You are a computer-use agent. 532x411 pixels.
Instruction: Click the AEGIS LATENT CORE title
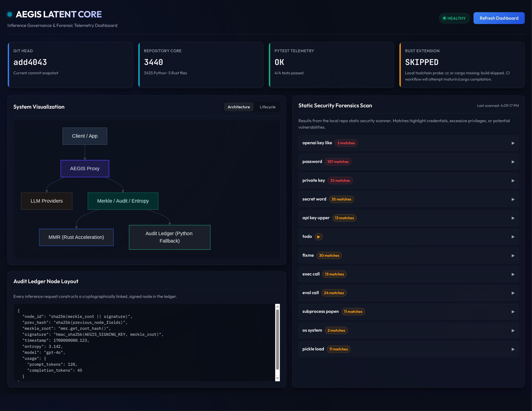pos(59,14)
